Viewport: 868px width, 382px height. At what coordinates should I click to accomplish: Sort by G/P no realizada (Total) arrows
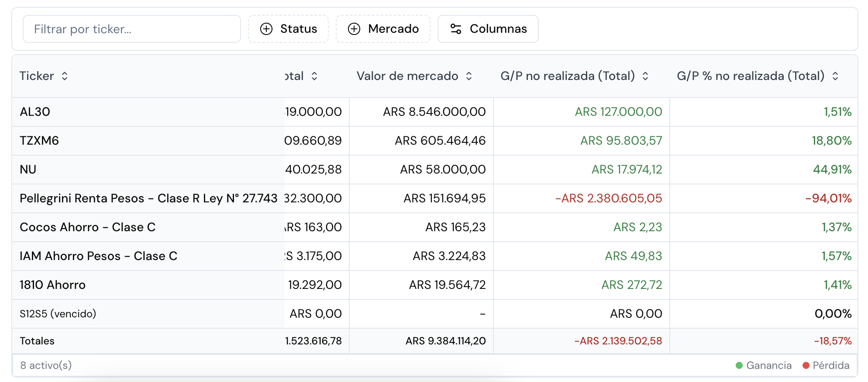645,76
